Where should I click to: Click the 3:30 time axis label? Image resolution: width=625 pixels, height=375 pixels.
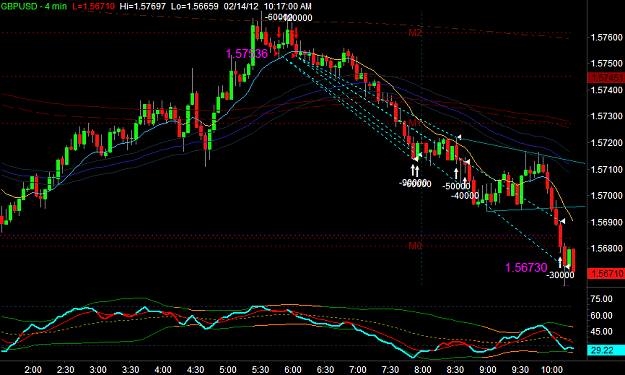coord(130,370)
